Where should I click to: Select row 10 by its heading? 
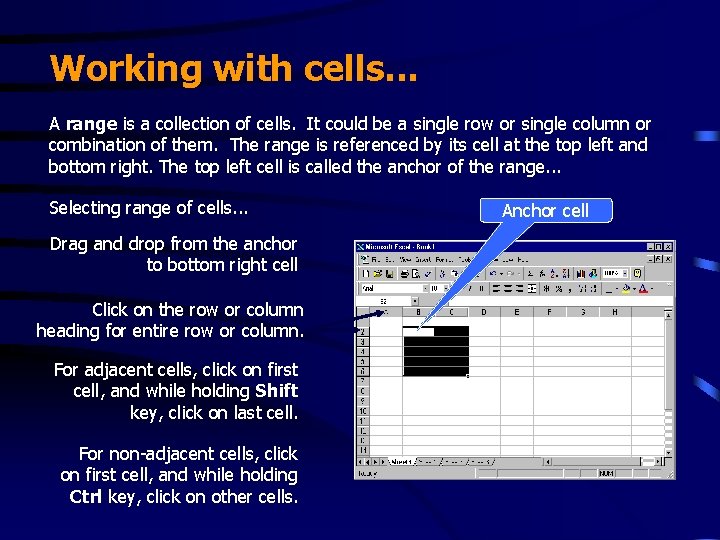click(x=363, y=411)
